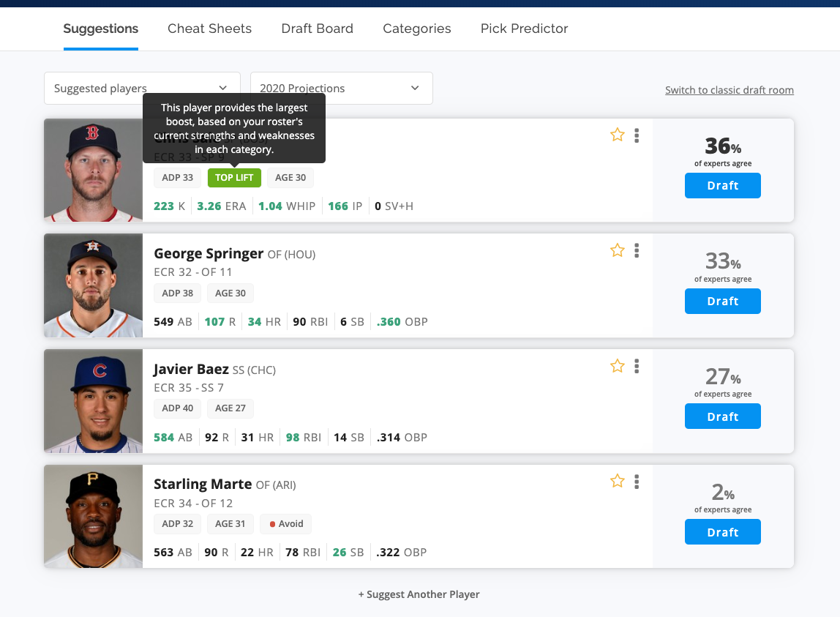Image resolution: width=840 pixels, height=617 pixels.
Task: Click the ADP 38 tag on Springer
Action: 177,293
